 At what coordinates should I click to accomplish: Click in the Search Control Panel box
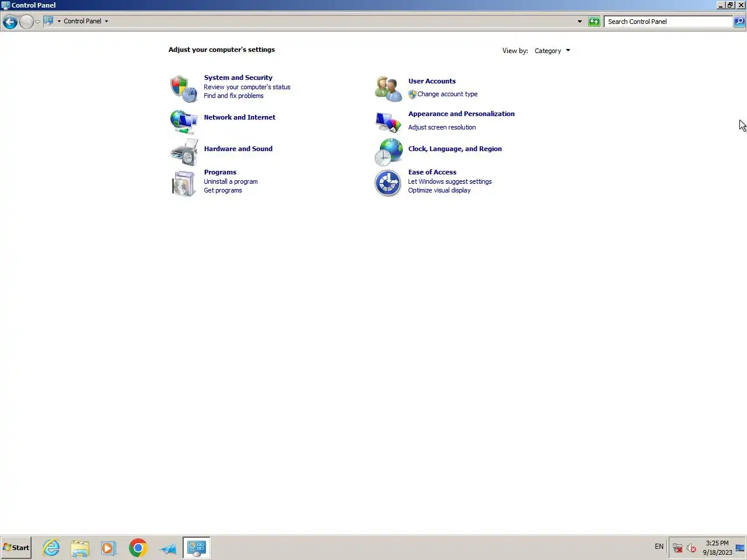pyautogui.click(x=668, y=22)
